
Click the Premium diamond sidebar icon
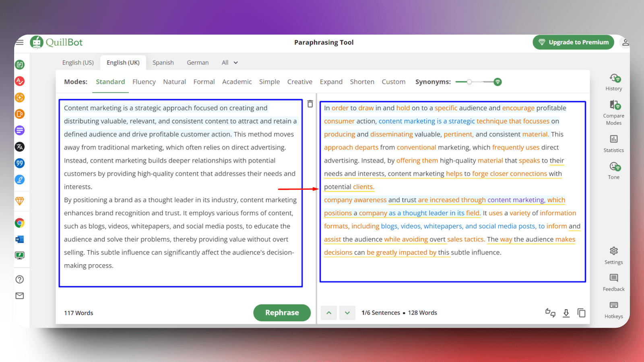[20, 201]
